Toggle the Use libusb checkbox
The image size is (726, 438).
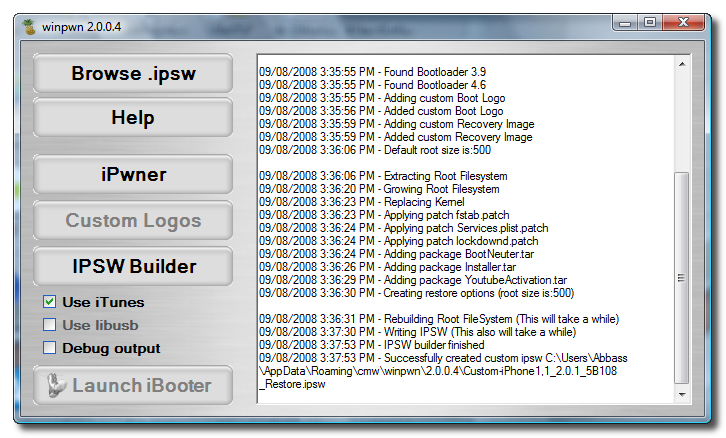(50, 325)
